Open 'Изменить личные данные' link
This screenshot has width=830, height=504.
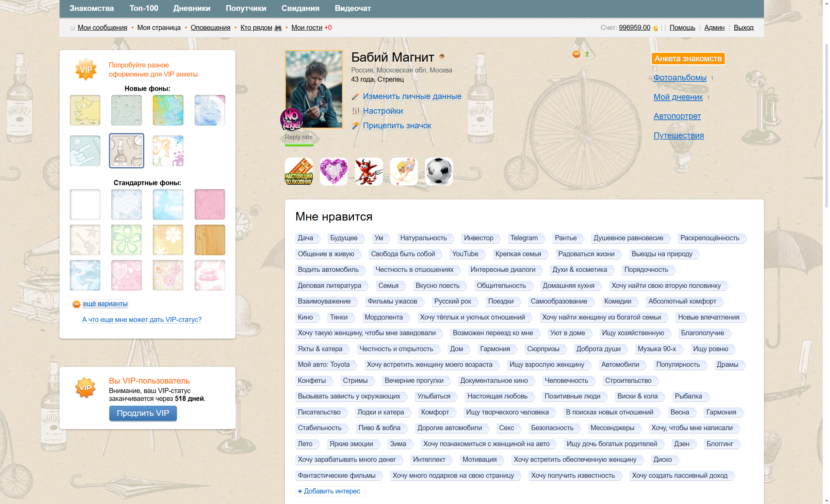412,96
